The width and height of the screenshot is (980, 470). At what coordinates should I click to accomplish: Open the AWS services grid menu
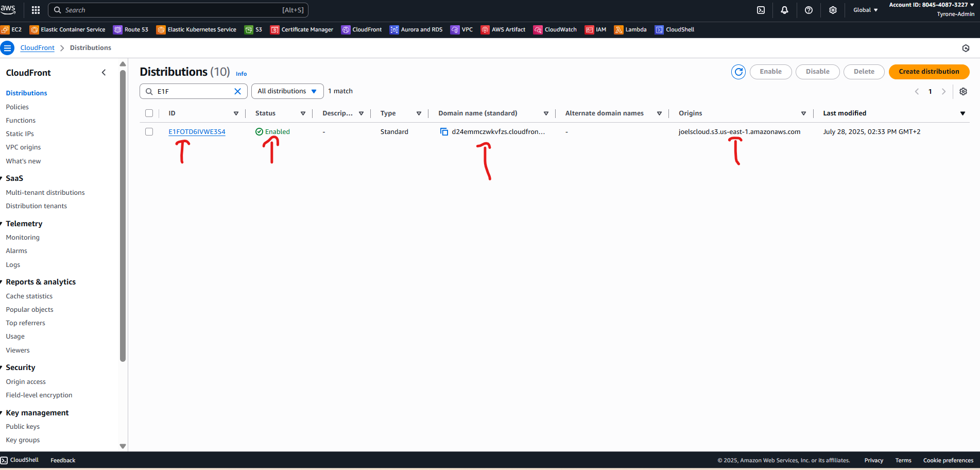click(x=35, y=10)
